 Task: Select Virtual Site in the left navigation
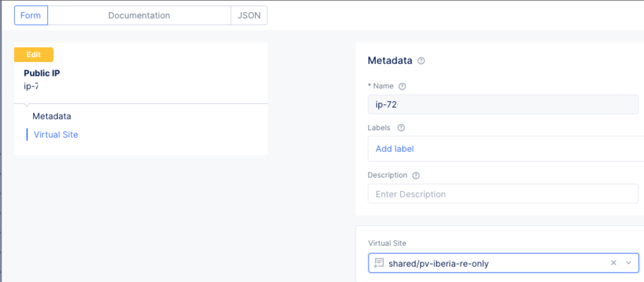56,135
